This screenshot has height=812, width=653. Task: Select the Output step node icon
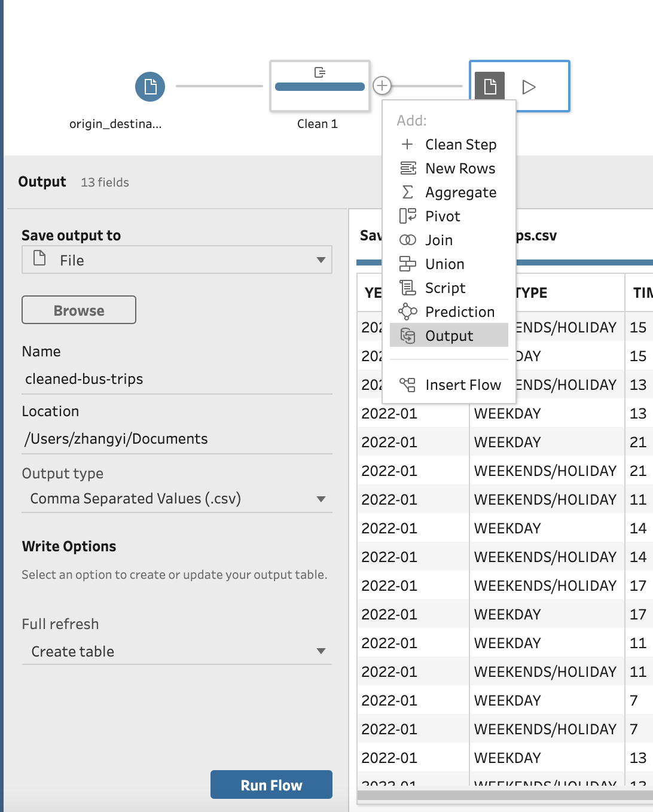click(490, 86)
